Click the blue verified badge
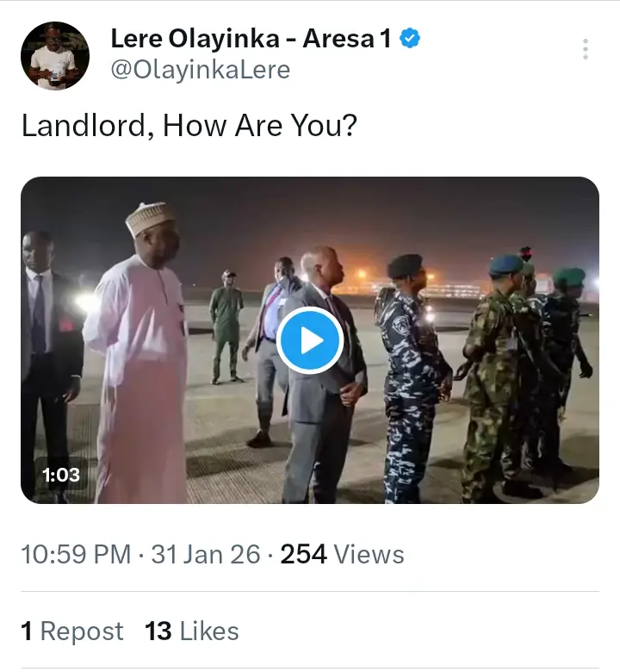The width and height of the screenshot is (620, 672). click(x=411, y=39)
